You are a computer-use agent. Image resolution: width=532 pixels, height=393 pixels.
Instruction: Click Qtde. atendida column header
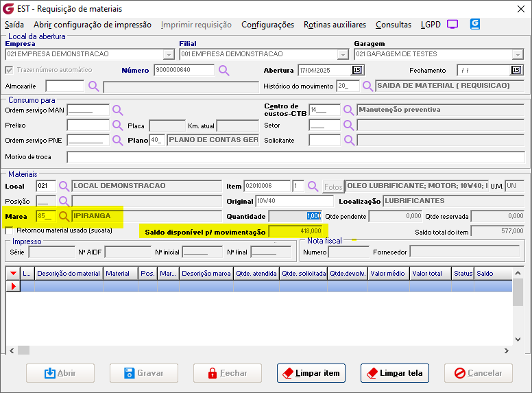click(256, 274)
